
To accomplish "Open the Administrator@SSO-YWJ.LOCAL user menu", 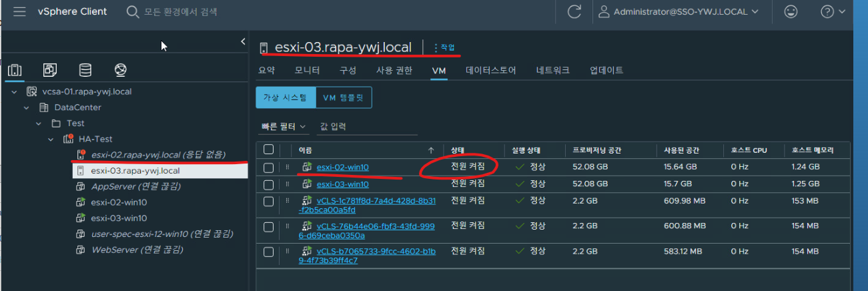I will point(679,12).
